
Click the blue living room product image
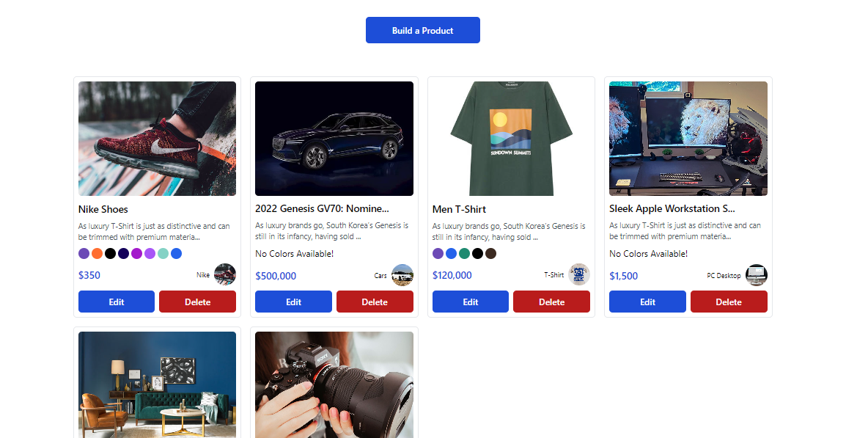coord(157,384)
